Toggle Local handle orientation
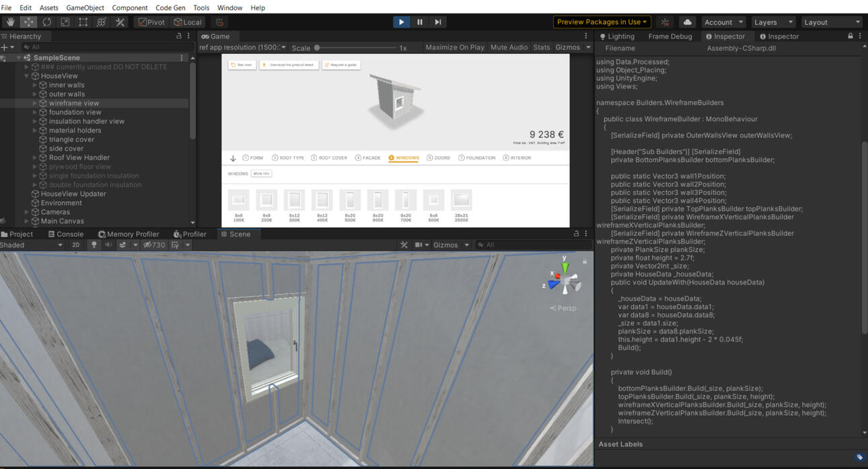The image size is (868, 469). point(188,22)
